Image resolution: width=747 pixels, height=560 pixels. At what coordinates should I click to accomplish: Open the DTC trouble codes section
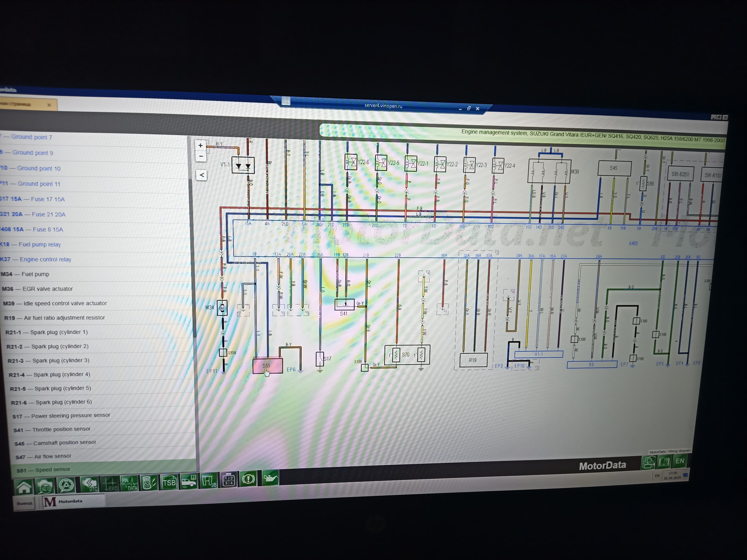tap(90, 485)
